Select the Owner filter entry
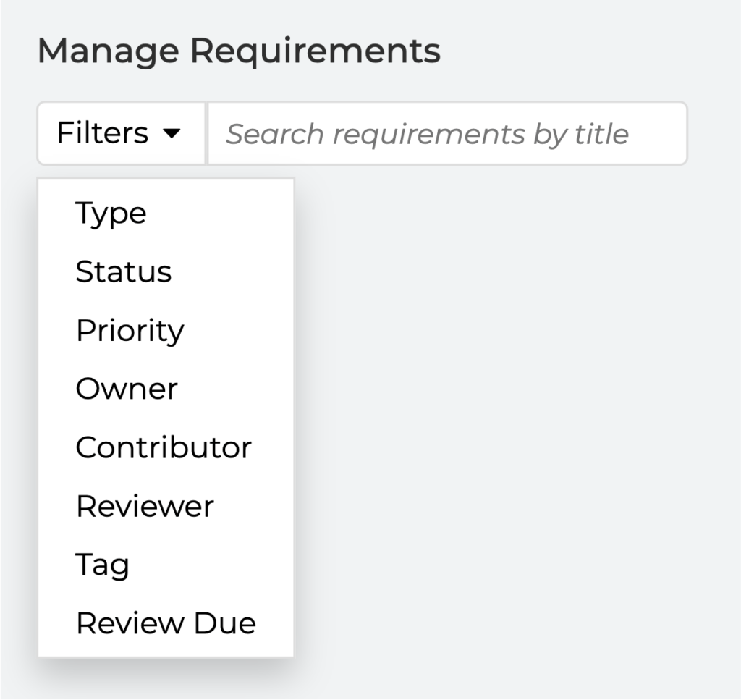This screenshot has width=741, height=700. click(166, 389)
